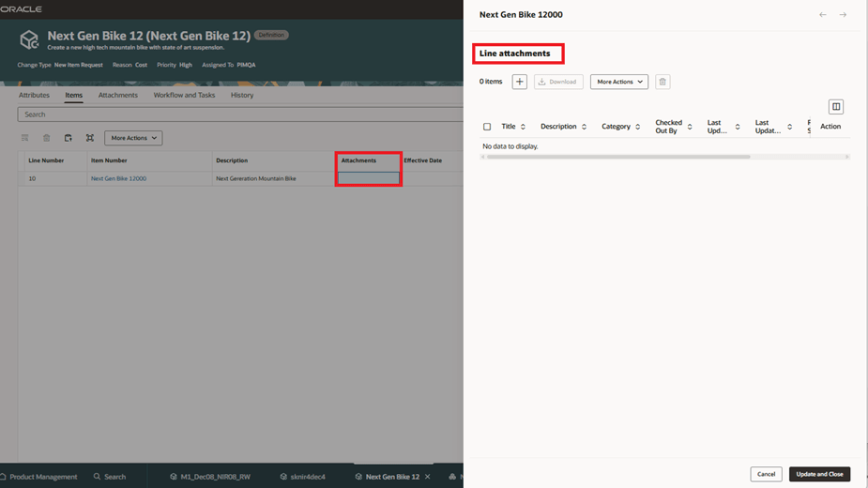Open More Actions dropdown in Line attachments
The image size is (868, 488).
click(619, 82)
